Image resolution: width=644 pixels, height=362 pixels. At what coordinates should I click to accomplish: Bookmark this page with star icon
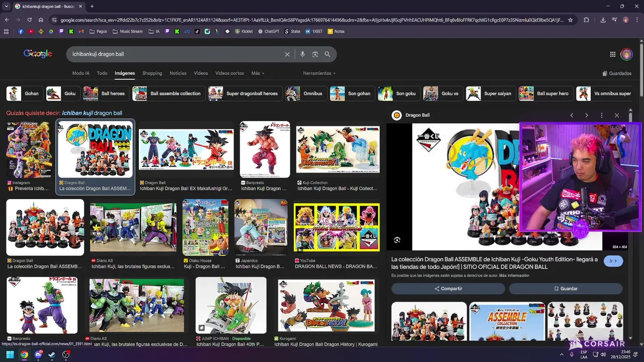[x=570, y=20]
